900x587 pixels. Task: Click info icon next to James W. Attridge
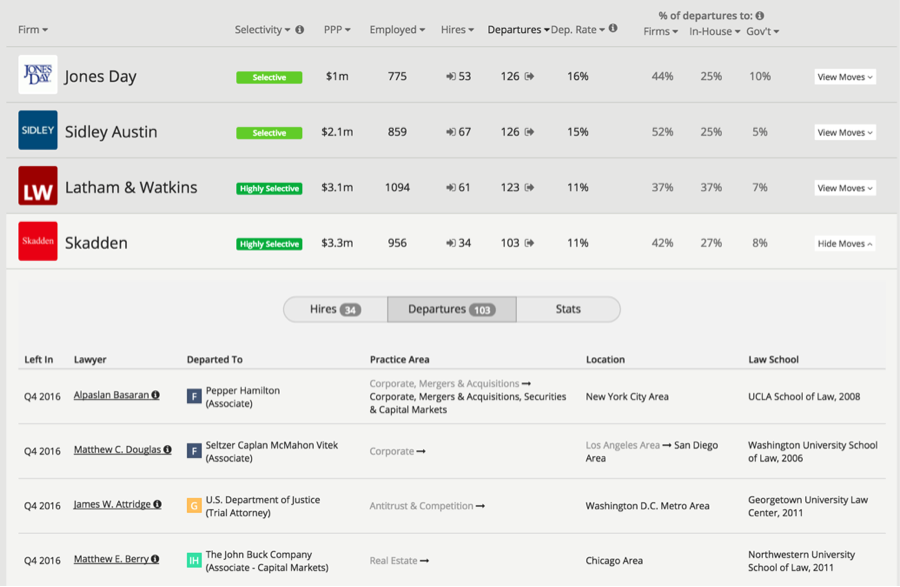[x=157, y=504]
